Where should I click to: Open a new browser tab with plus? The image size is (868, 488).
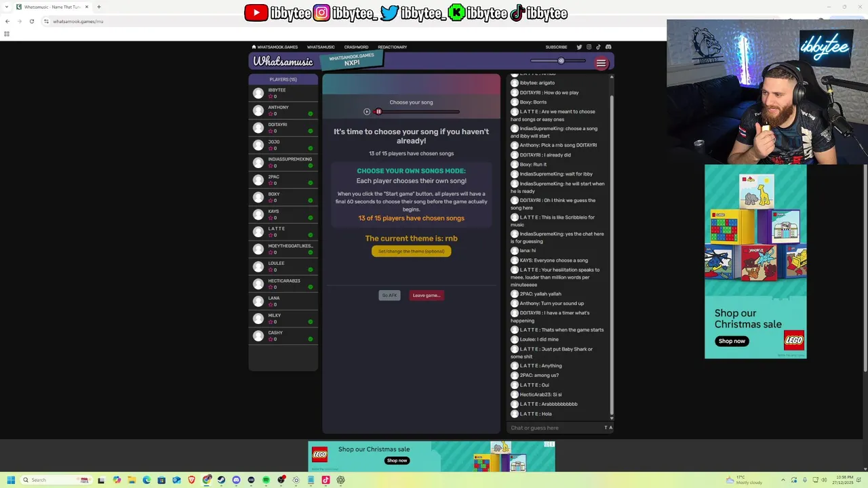tap(99, 7)
